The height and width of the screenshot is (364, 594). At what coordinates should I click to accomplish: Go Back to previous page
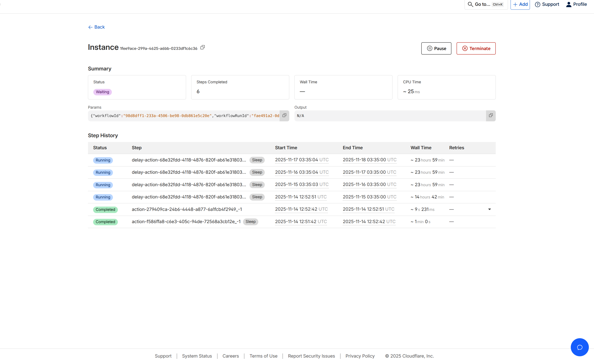tap(96, 27)
